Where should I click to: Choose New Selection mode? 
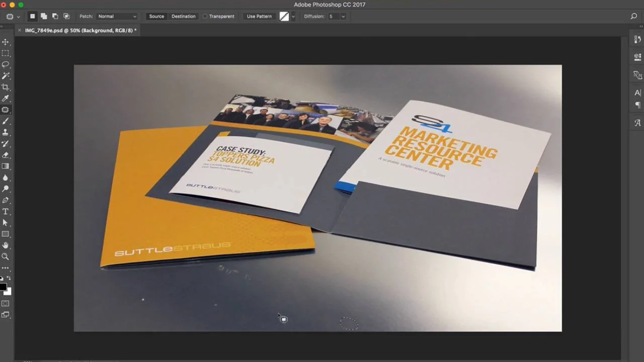coord(33,17)
